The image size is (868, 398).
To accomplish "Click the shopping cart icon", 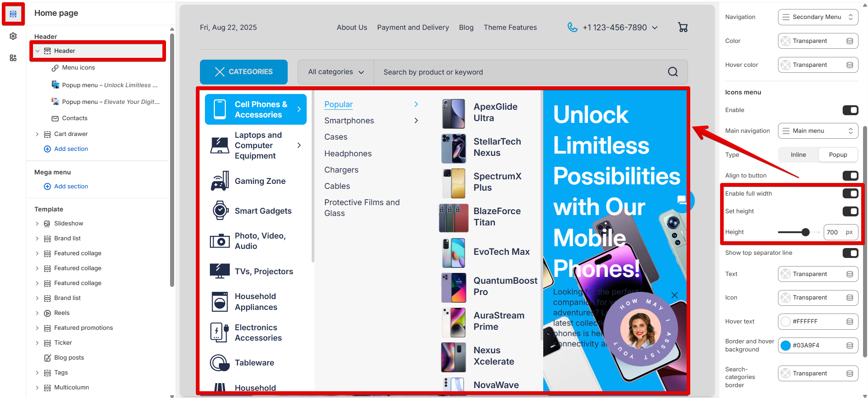I will (683, 28).
